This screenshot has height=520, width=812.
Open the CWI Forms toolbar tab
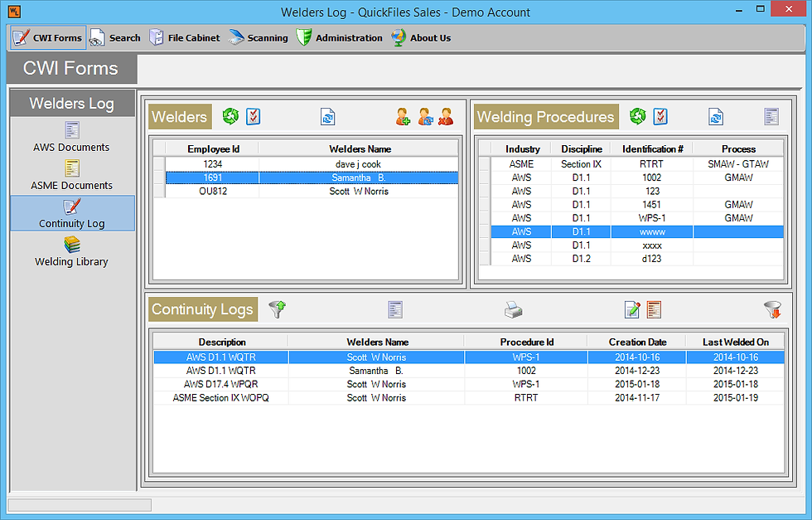48,38
